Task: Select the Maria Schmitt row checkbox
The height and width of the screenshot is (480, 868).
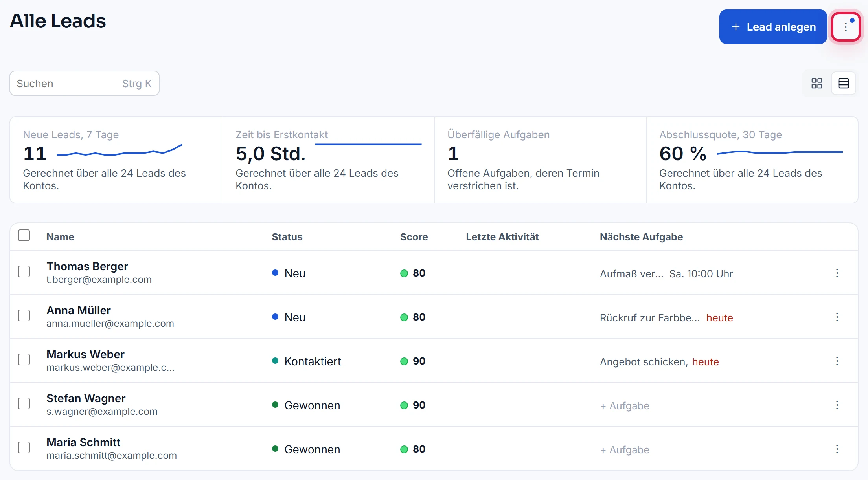Action: click(24, 447)
